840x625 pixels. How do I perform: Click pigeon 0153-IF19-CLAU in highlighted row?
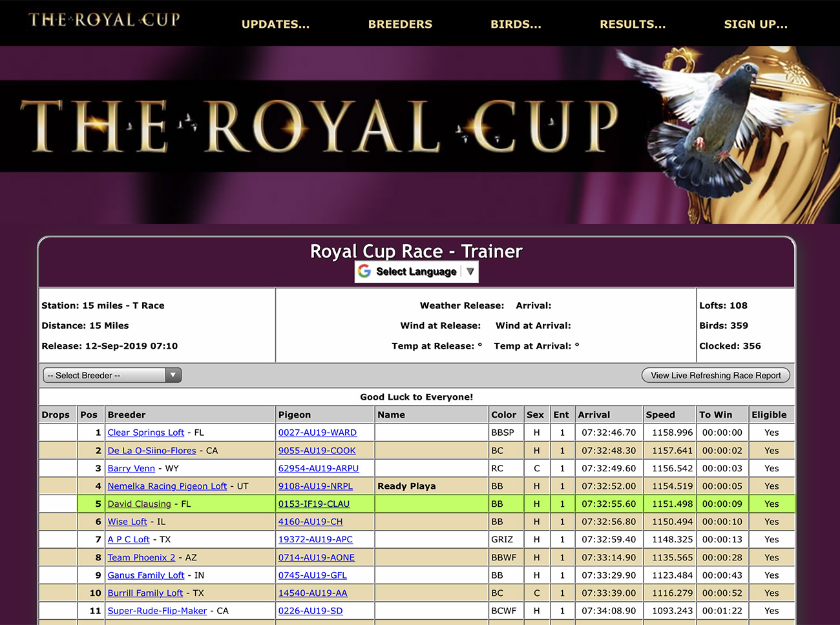point(313,504)
